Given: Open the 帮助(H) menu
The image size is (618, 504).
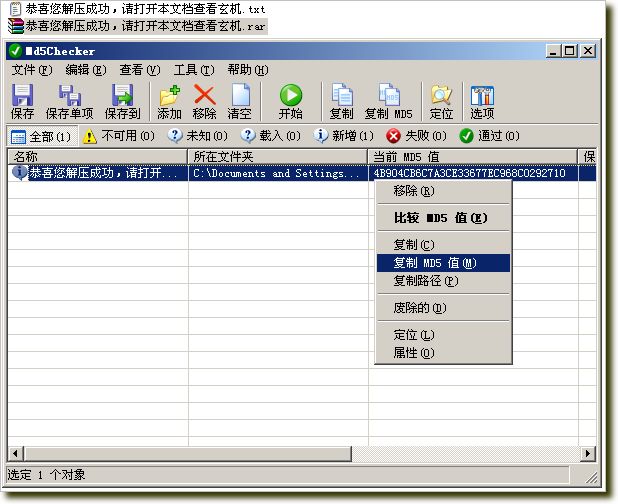Looking at the screenshot, I should click(248, 70).
